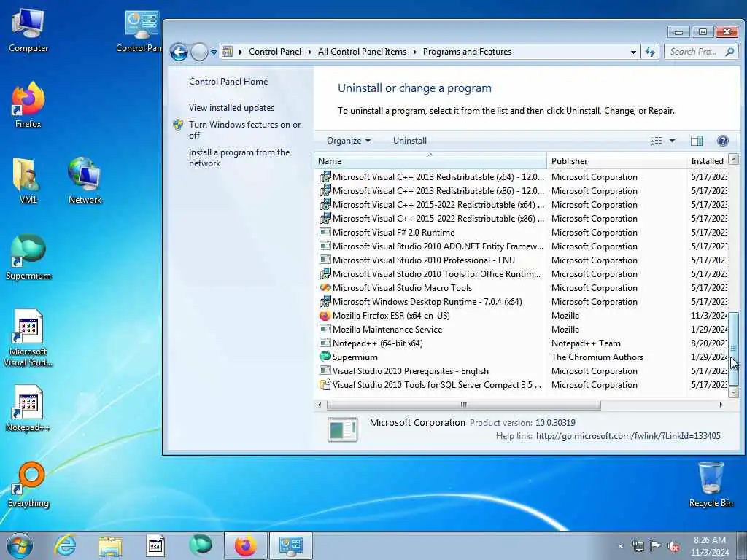Click the Notepad++ Team publisher cell
Screen dimensions: 747x560
click(x=586, y=343)
